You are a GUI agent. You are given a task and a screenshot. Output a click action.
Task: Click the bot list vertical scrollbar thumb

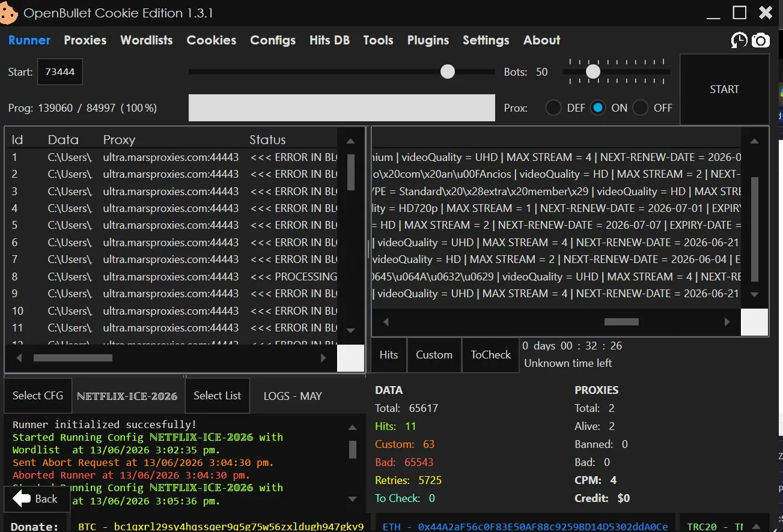click(x=351, y=171)
